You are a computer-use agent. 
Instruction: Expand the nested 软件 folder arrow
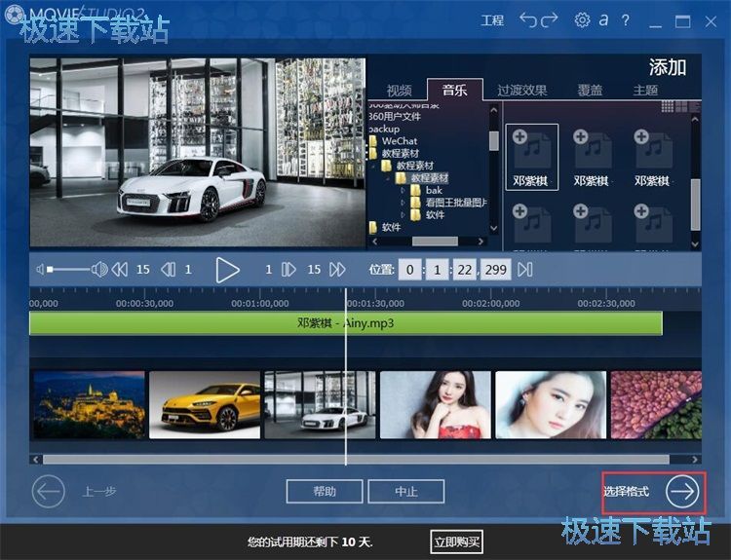coord(403,214)
